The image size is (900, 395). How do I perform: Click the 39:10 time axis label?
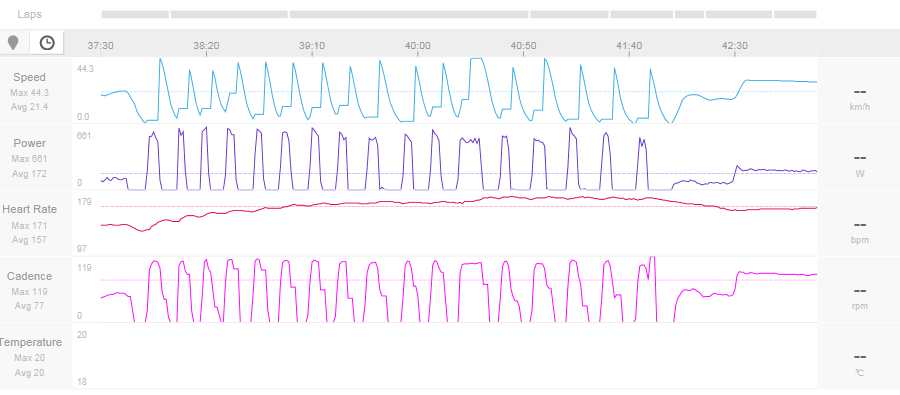click(312, 45)
